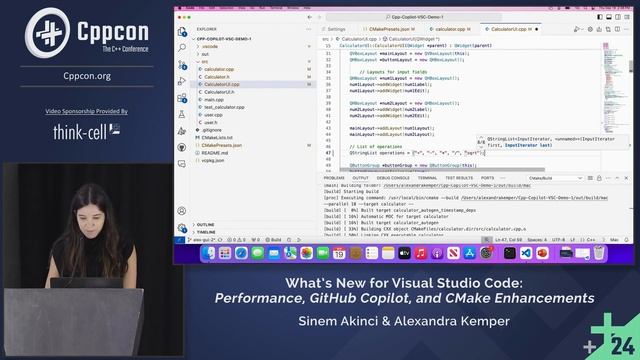
Task: Click the Split Editor icon in editor toolbar
Action: point(617,29)
